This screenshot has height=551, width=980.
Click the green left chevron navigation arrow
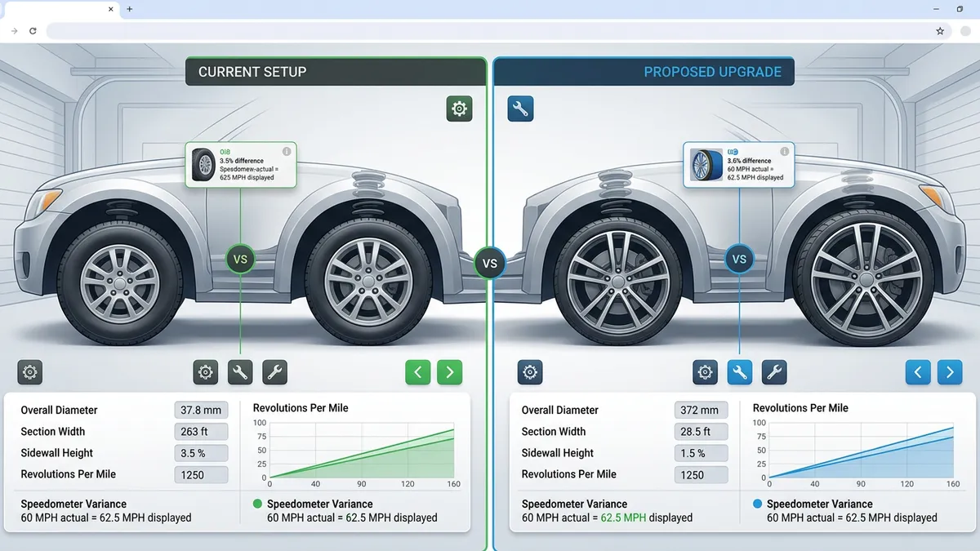tap(417, 371)
